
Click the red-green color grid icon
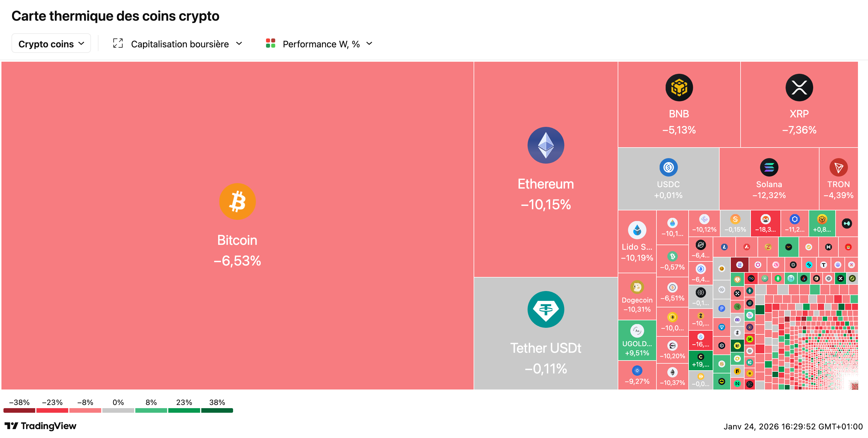[x=271, y=43]
